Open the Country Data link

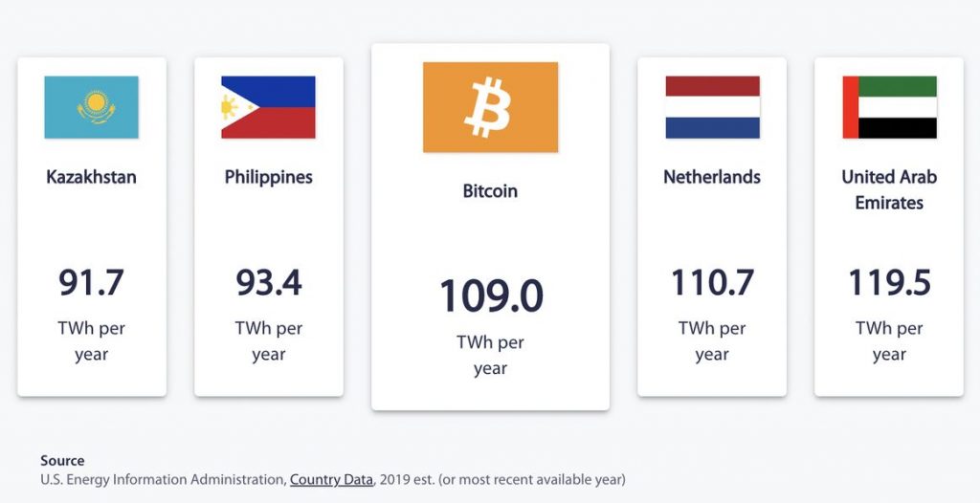point(331,480)
